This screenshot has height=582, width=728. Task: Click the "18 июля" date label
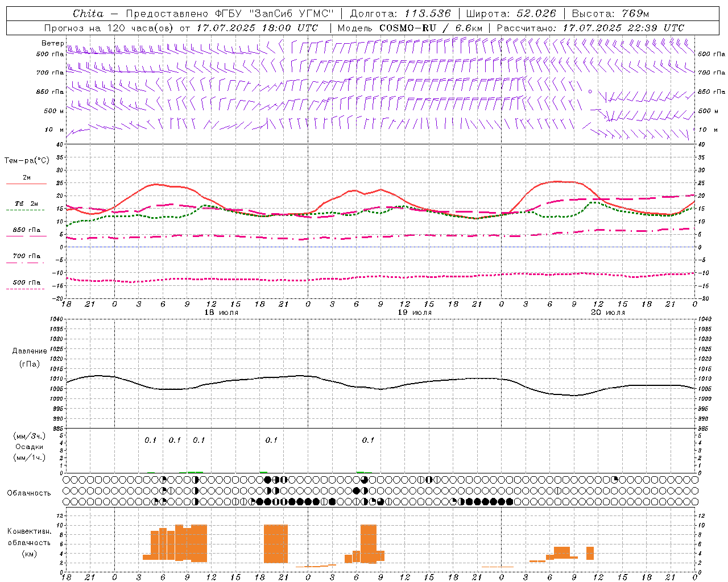(x=221, y=313)
